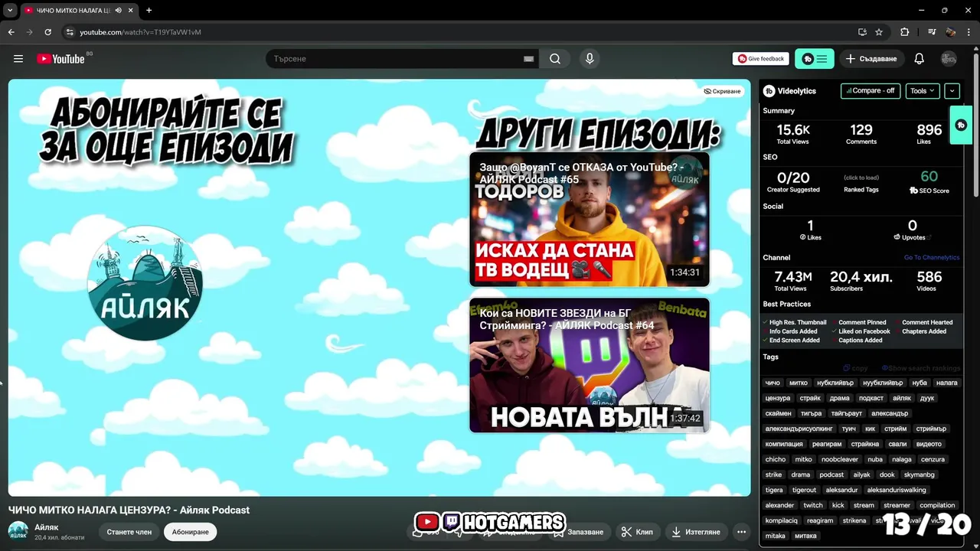
Task: Click the Клип scissors button
Action: coord(637,532)
